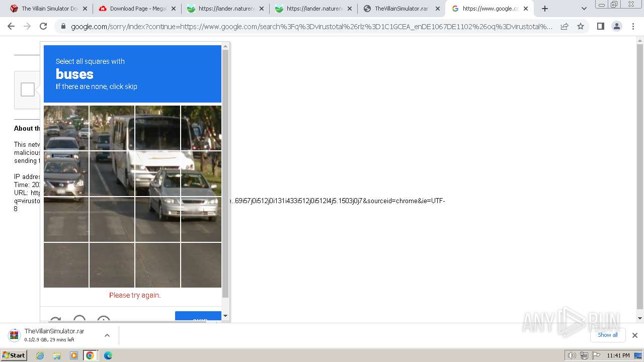Reload the current page

pos(43,26)
